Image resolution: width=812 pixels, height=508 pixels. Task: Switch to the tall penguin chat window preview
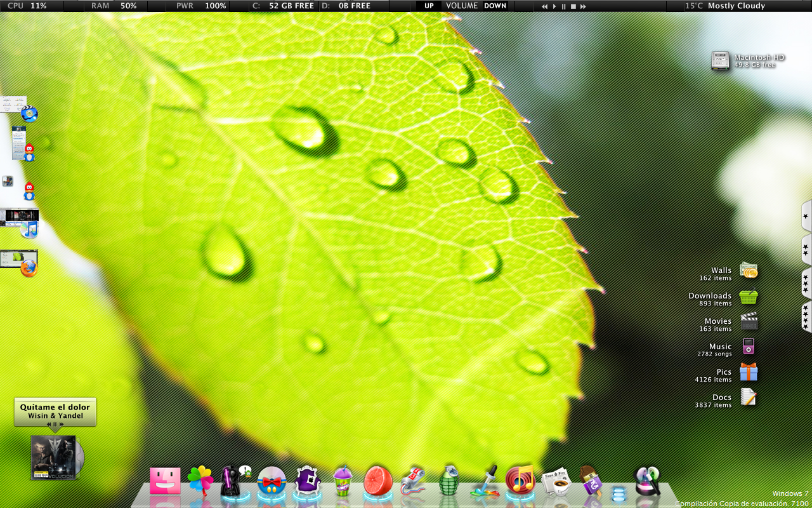coord(23,144)
